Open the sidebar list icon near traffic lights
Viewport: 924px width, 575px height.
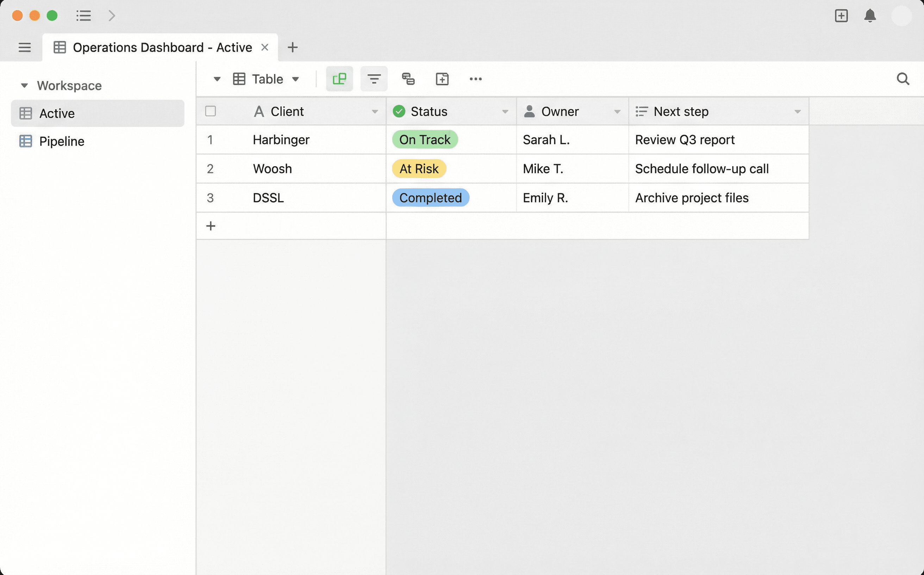[x=83, y=16]
